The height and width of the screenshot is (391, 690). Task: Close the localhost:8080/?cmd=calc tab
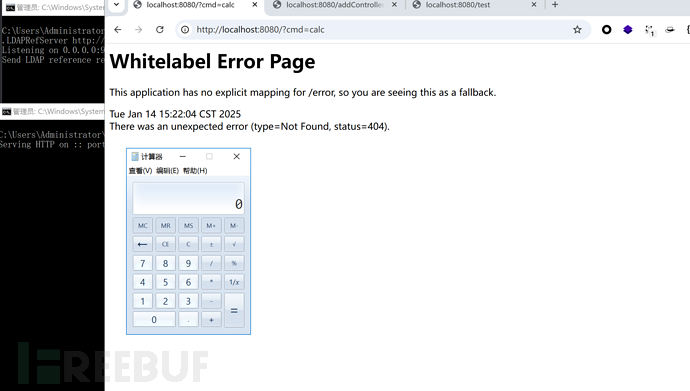coord(255,5)
